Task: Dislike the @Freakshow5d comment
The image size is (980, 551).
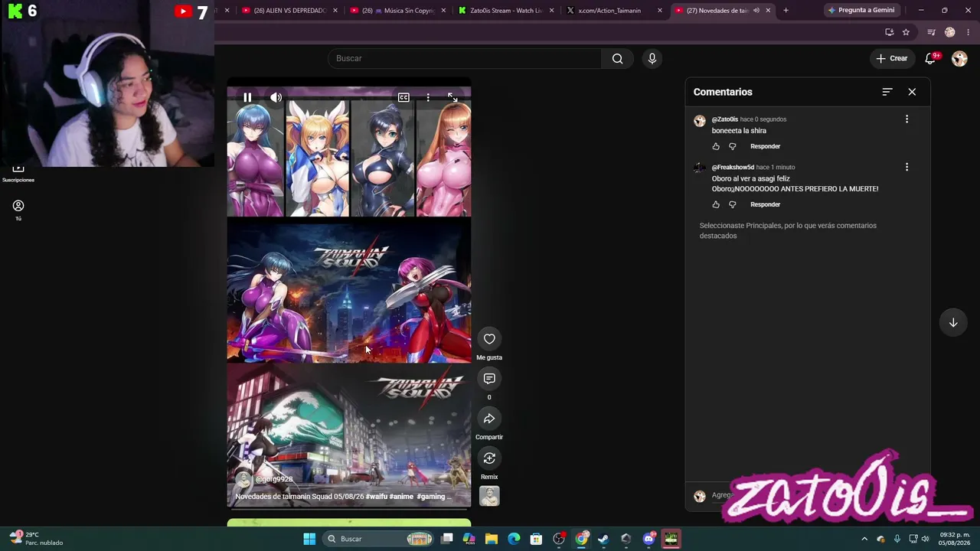Action: click(x=733, y=204)
